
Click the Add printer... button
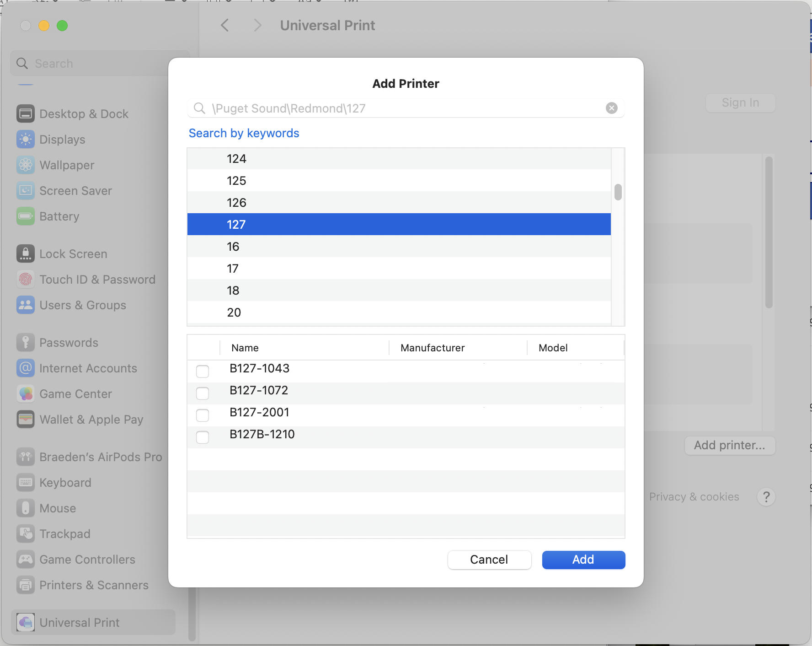click(730, 445)
